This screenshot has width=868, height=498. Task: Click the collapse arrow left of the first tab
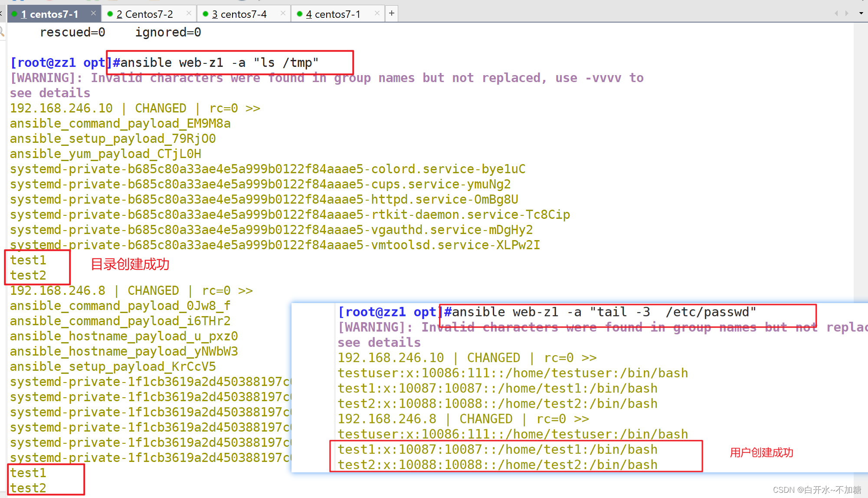[x=1, y=14]
